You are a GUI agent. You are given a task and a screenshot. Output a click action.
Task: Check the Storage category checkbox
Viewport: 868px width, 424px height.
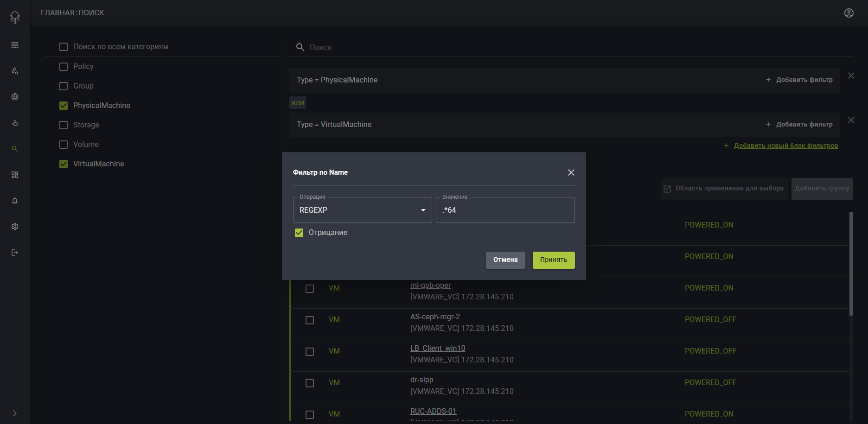pos(64,125)
